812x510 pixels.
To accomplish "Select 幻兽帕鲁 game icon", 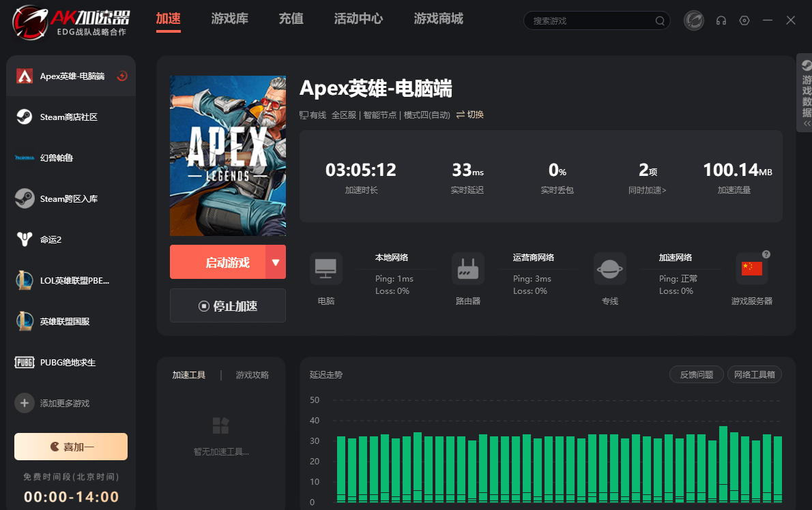I will 25,157.
